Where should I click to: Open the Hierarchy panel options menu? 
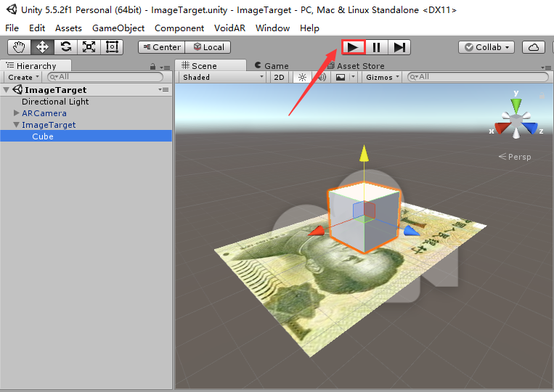point(165,67)
